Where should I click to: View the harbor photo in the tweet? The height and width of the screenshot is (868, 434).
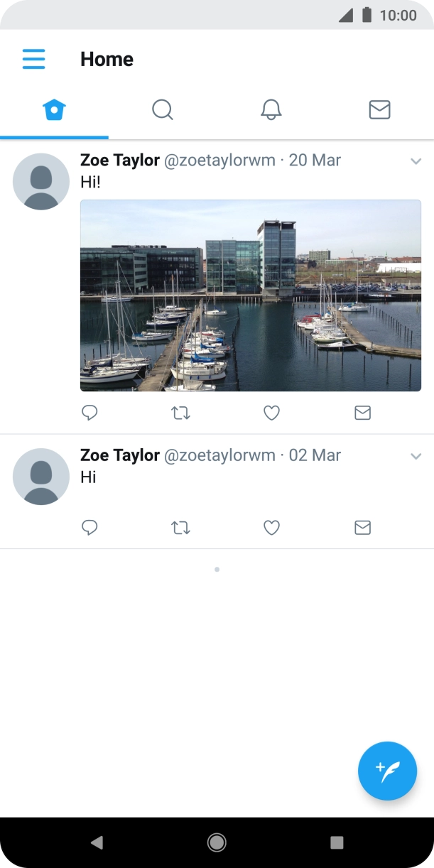[250, 296]
